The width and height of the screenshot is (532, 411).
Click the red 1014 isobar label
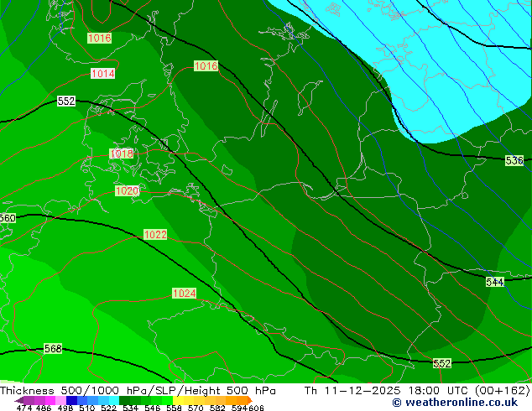coord(102,73)
